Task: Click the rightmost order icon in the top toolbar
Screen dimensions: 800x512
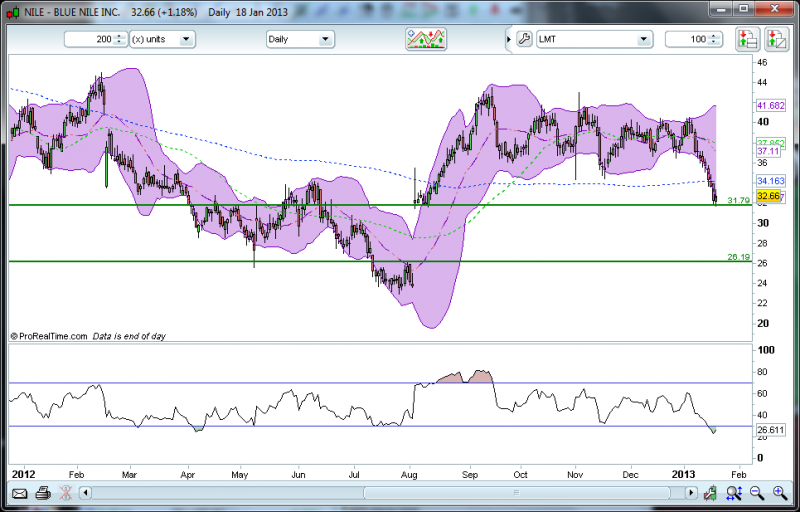Action: 777,39
